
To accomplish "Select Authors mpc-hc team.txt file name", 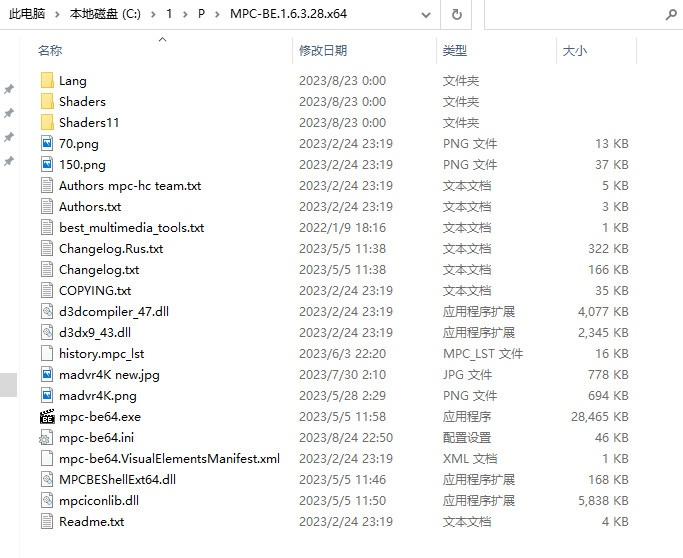I will click(x=130, y=186).
